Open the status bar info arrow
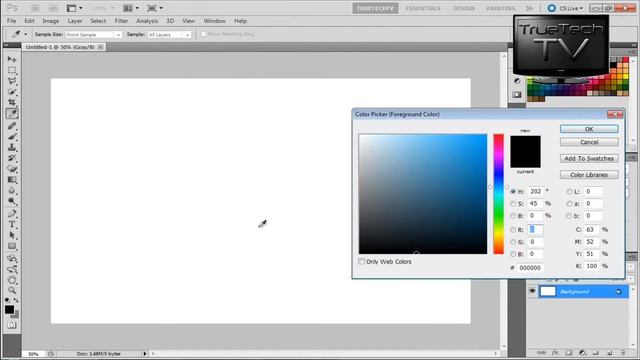640x360 pixels. (144, 354)
